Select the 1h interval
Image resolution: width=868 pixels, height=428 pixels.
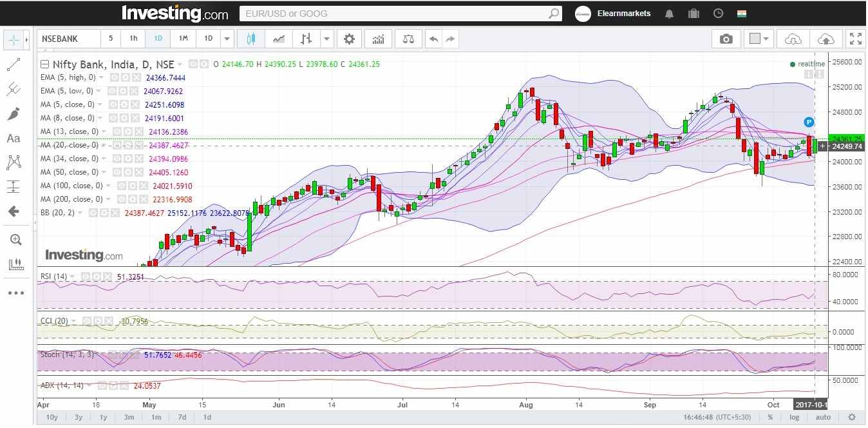pos(133,39)
